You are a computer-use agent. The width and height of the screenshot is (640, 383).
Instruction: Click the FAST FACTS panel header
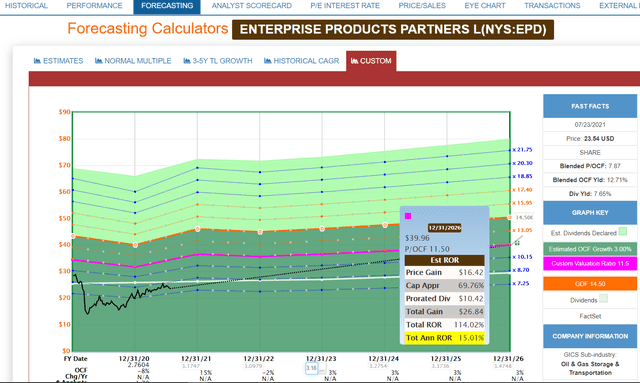point(590,106)
